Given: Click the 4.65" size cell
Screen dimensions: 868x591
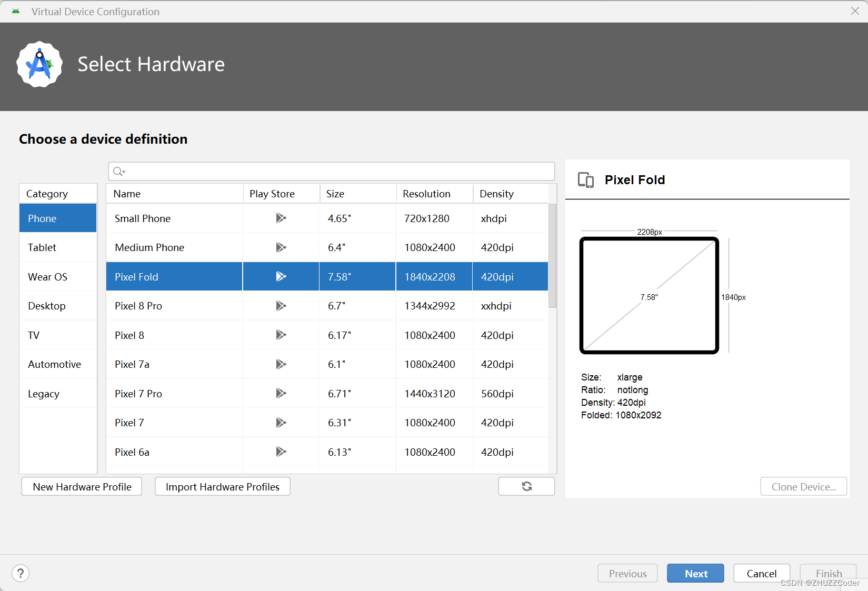Looking at the screenshot, I should (357, 218).
